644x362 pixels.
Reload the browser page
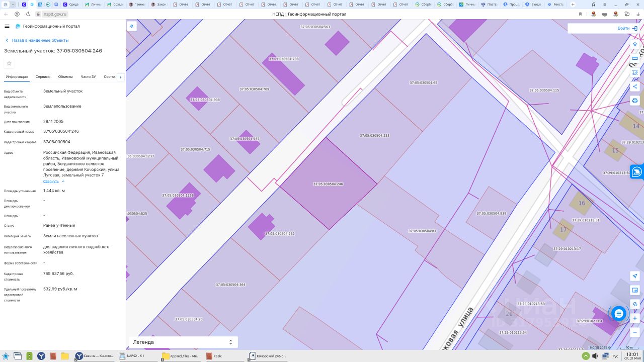pyautogui.click(x=28, y=14)
